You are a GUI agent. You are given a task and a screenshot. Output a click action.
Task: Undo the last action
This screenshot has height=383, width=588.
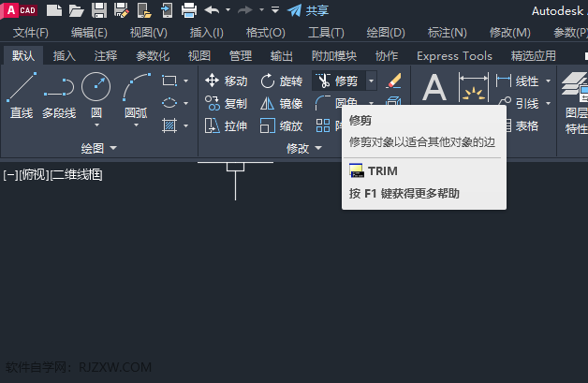212,10
